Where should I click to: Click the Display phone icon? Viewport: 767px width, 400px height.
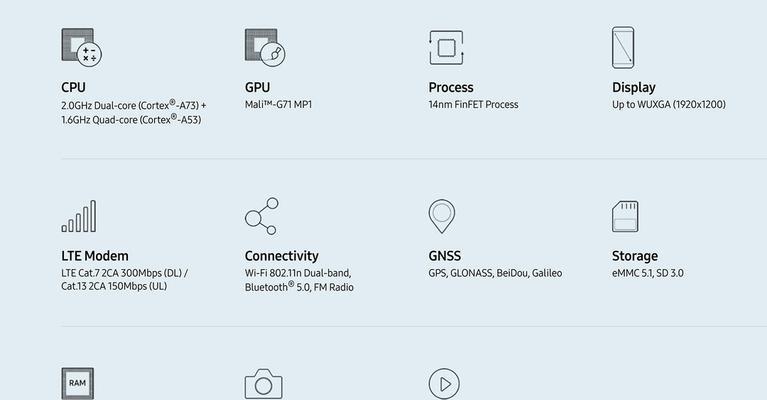(x=623, y=47)
